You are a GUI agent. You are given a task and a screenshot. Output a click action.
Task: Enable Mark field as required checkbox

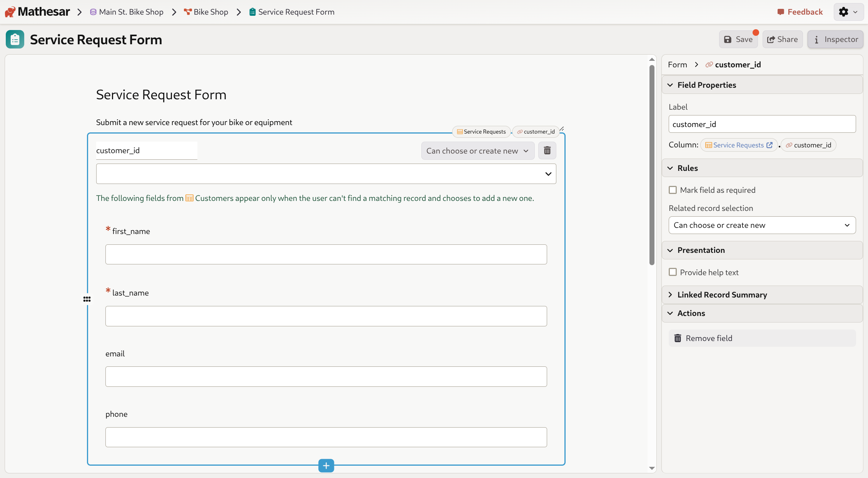[673, 190]
